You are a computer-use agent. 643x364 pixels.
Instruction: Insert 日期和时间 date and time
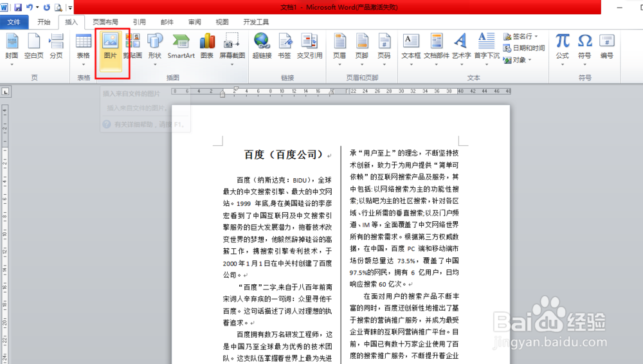pyautogui.click(x=524, y=48)
